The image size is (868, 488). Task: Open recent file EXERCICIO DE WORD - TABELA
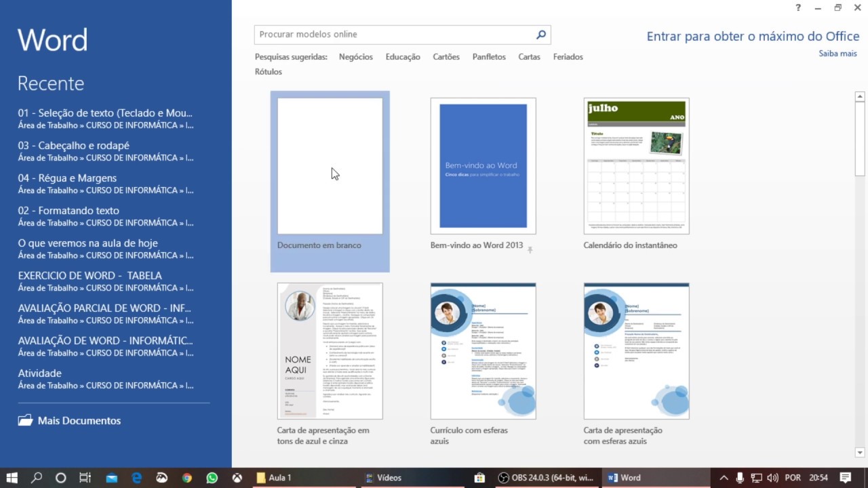click(x=106, y=281)
